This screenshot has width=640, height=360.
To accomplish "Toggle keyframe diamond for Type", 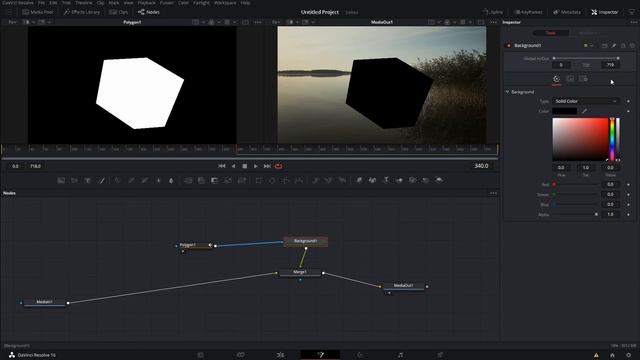I will tap(628, 101).
